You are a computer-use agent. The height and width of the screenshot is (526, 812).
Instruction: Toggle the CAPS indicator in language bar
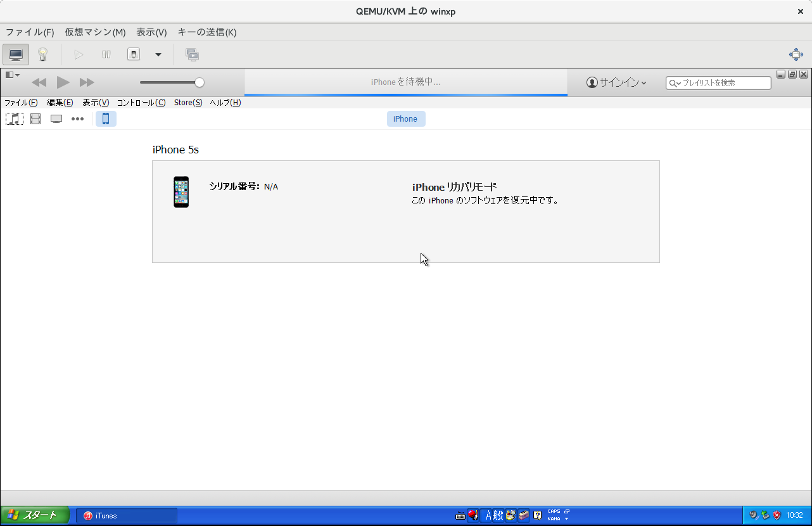[x=554, y=511]
